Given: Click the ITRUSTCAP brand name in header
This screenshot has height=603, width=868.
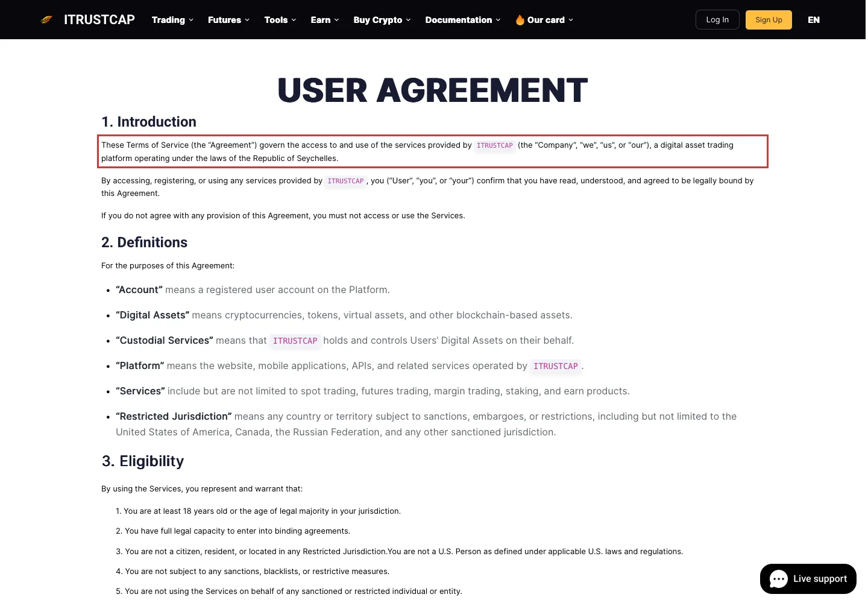Looking at the screenshot, I should 99,20.
